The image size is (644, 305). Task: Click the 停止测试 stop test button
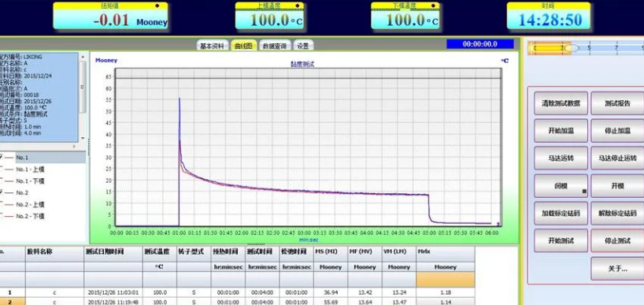(617, 240)
